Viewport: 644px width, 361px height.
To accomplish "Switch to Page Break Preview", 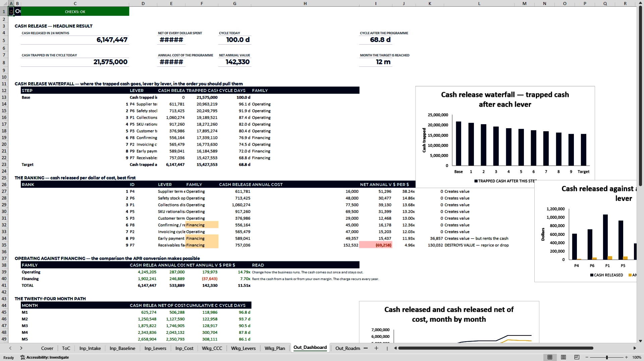I will point(577,357).
